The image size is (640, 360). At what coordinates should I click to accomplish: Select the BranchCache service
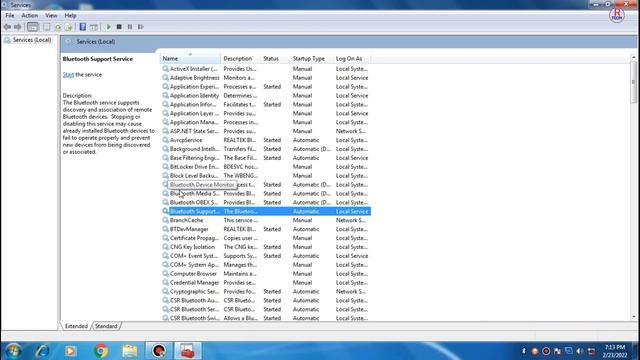click(266, 220)
